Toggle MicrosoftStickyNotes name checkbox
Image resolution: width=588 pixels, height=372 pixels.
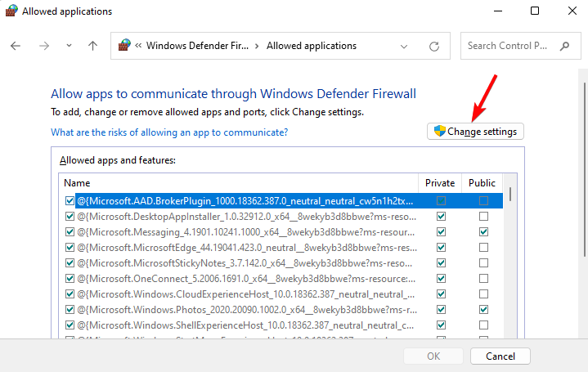click(x=70, y=263)
